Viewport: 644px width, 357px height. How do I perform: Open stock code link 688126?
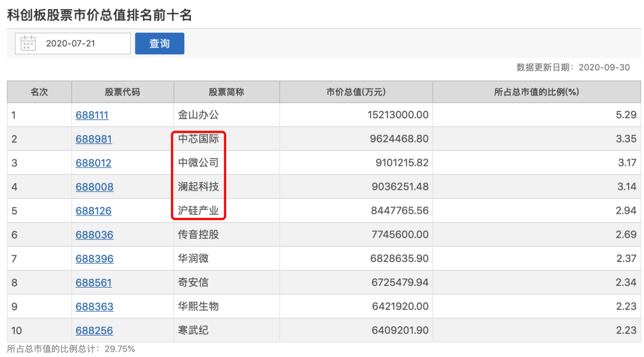(x=94, y=211)
